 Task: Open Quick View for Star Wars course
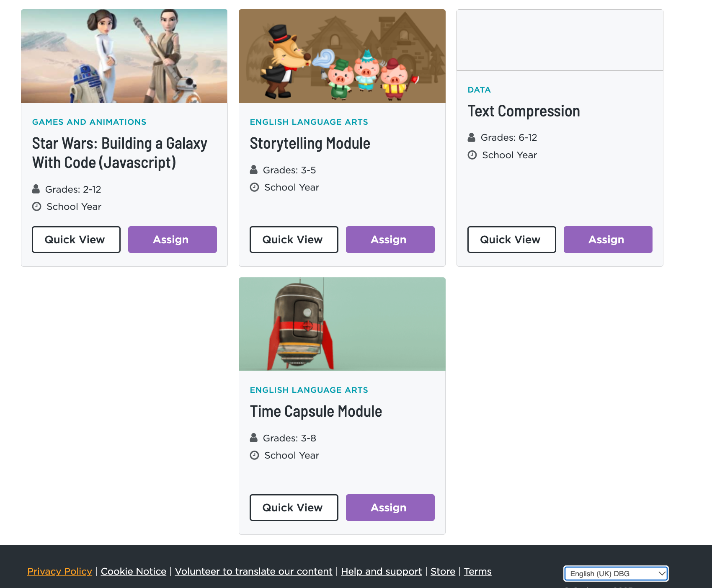[76, 240]
